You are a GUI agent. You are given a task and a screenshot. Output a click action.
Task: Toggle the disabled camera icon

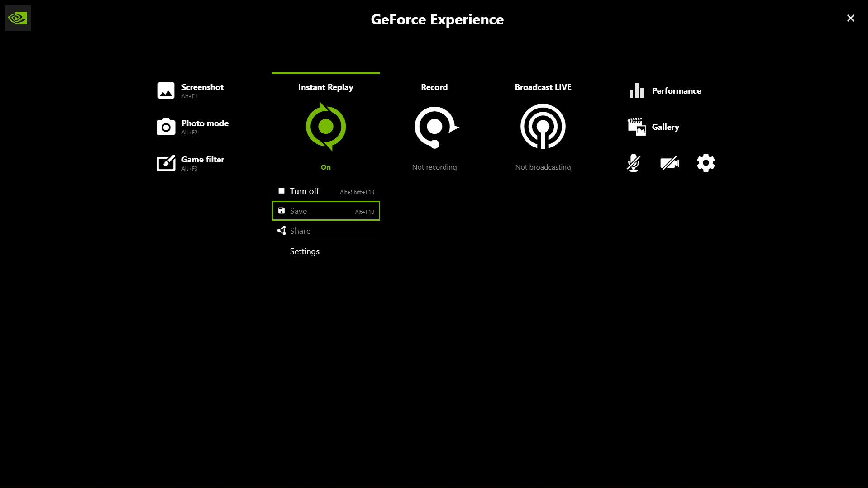coord(670,163)
